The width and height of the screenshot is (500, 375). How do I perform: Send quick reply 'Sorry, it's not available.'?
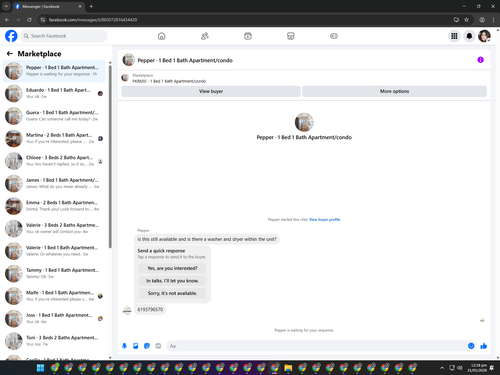pyautogui.click(x=172, y=293)
